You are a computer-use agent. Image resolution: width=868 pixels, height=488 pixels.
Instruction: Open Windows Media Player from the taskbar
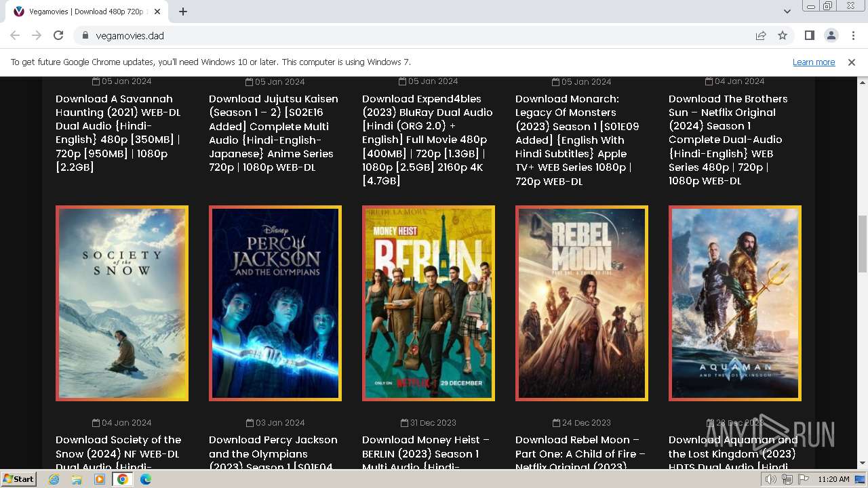(x=100, y=479)
